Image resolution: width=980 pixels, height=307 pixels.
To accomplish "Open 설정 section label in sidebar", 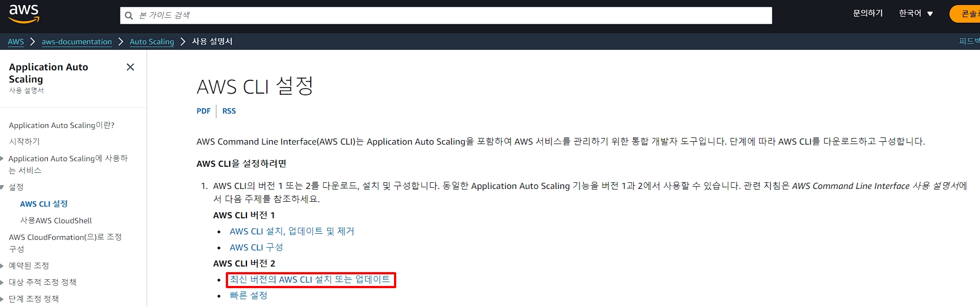I will pos(16,187).
